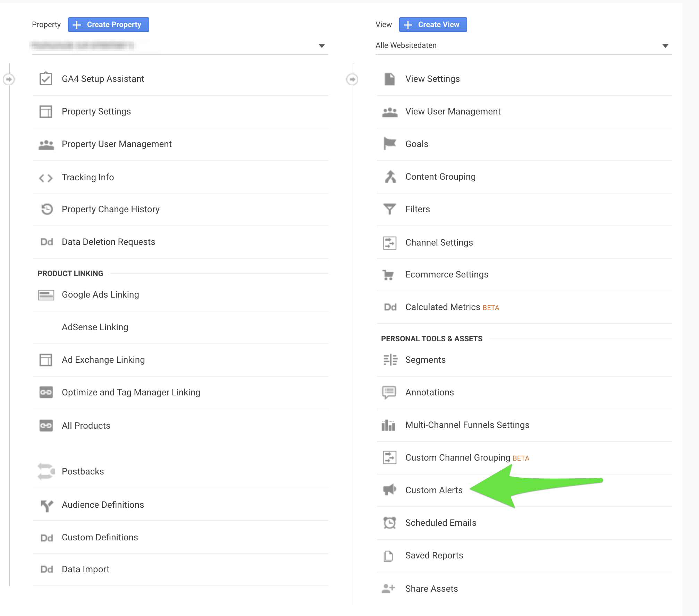This screenshot has height=616, width=699.
Task: Open Google Ads Linking
Action: (x=100, y=294)
